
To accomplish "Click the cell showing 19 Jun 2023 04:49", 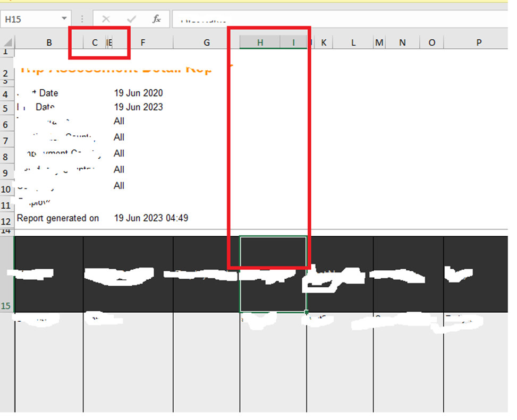I will (x=151, y=218).
